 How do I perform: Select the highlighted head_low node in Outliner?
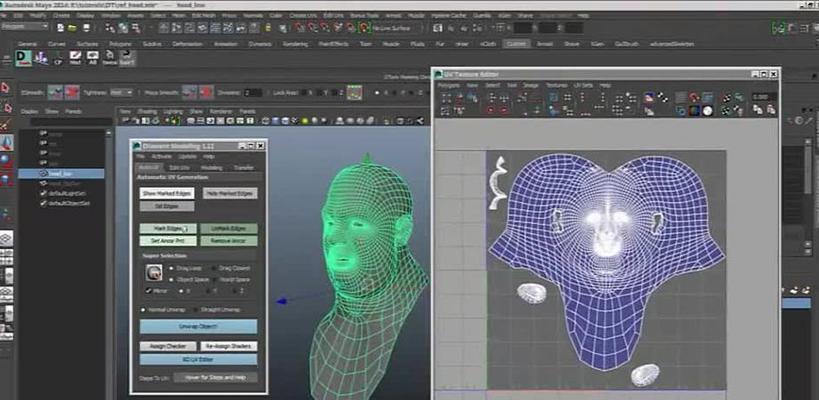click(61, 174)
